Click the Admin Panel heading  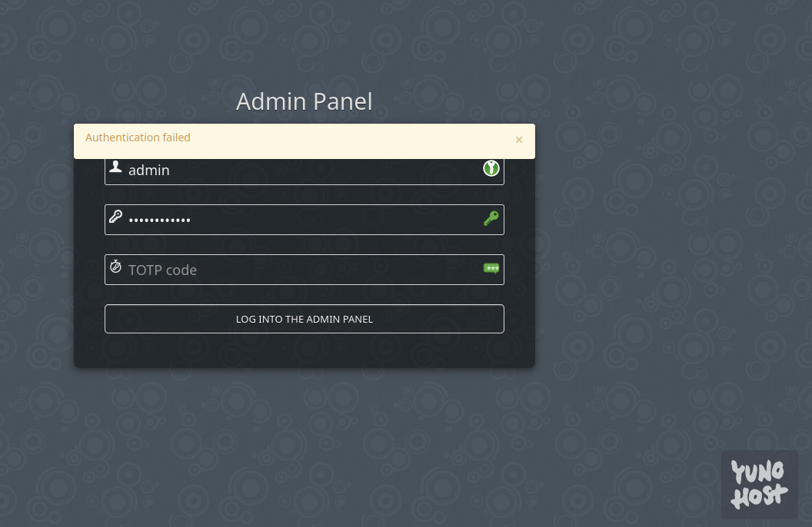tap(304, 101)
